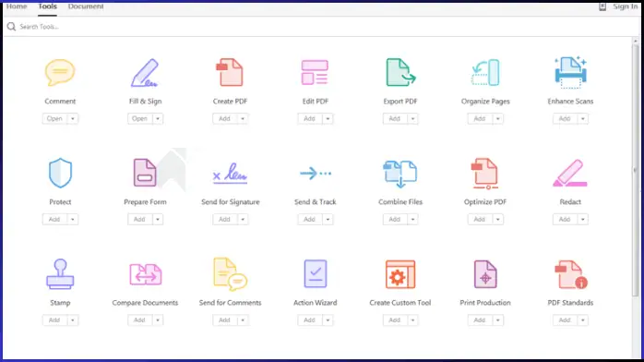Image resolution: width=644 pixels, height=362 pixels.
Task: Click the Send for Signature icon
Action: point(230,173)
